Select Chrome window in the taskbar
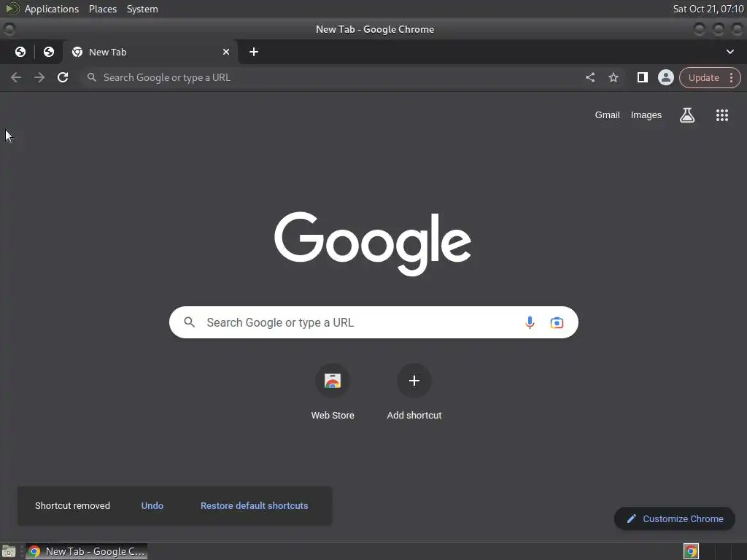The height and width of the screenshot is (560, 747). 86,551
